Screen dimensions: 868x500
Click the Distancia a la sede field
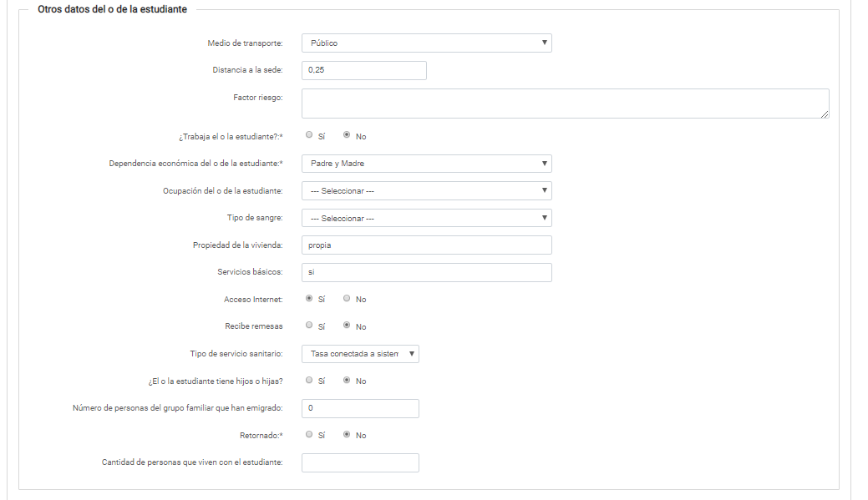point(363,70)
